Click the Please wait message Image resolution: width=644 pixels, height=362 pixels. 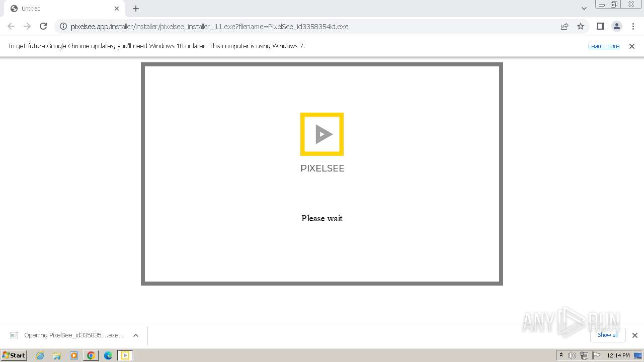322,218
